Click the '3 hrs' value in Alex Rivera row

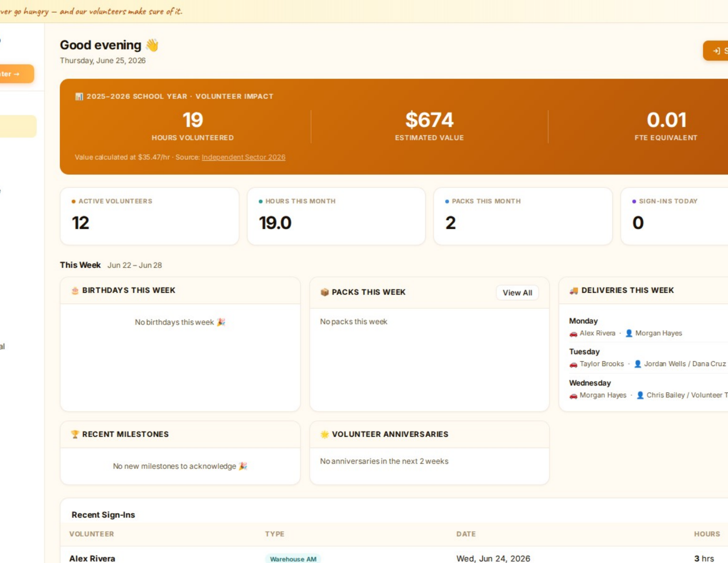(x=704, y=559)
